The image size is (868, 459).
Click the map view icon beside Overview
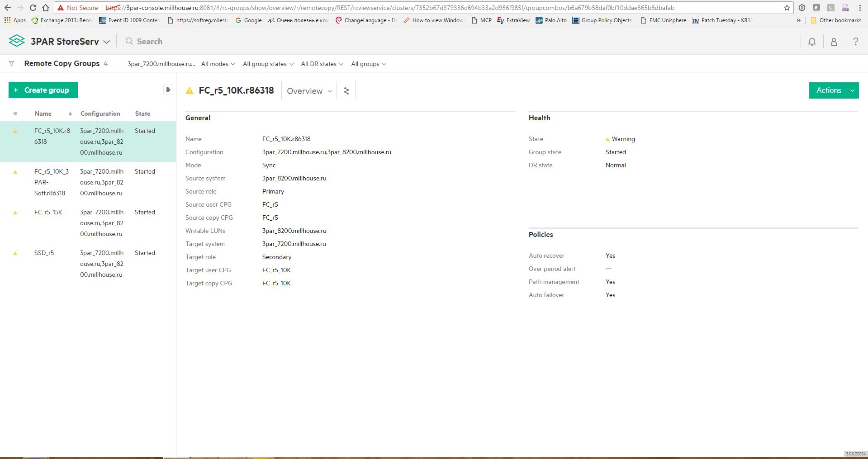click(346, 91)
